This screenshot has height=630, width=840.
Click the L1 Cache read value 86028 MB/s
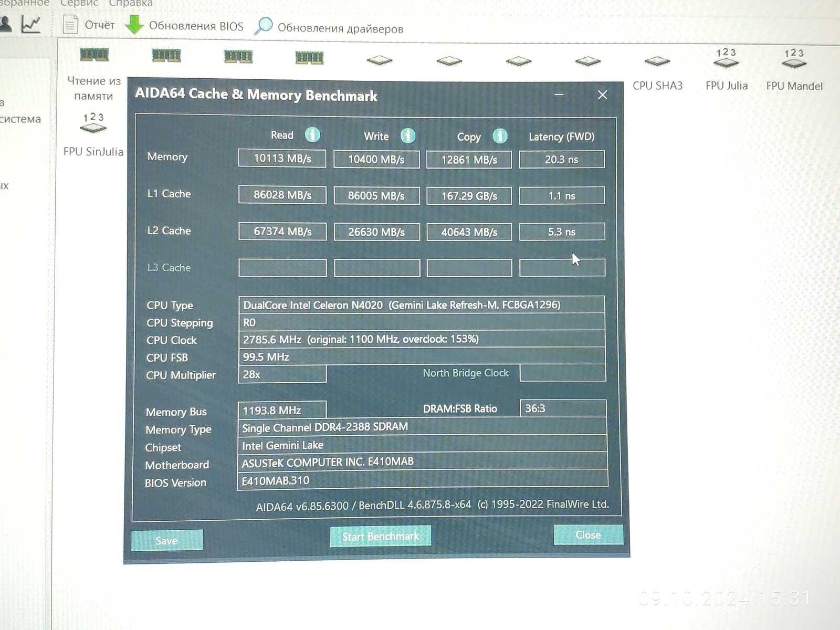(282, 195)
